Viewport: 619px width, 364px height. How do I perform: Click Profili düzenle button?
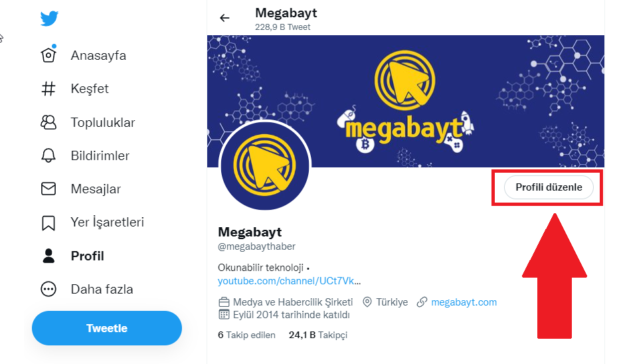coord(549,187)
